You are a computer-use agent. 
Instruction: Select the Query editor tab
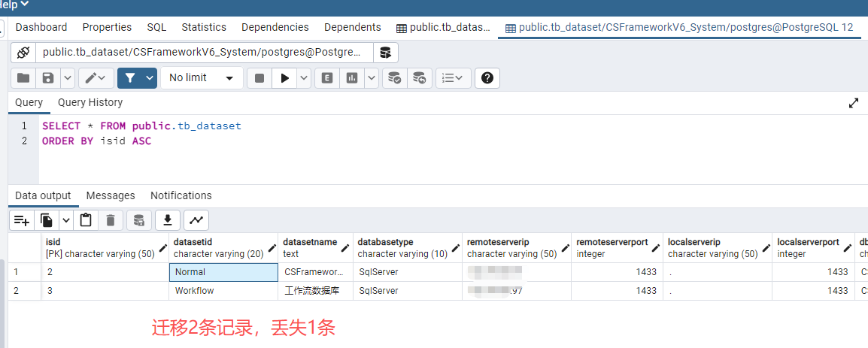pyautogui.click(x=29, y=102)
